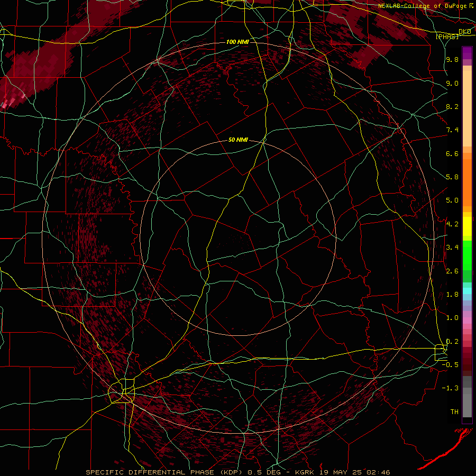Click the KGRK station ID in the caption
The width and height of the screenshot is (476, 476).
pos(306,472)
